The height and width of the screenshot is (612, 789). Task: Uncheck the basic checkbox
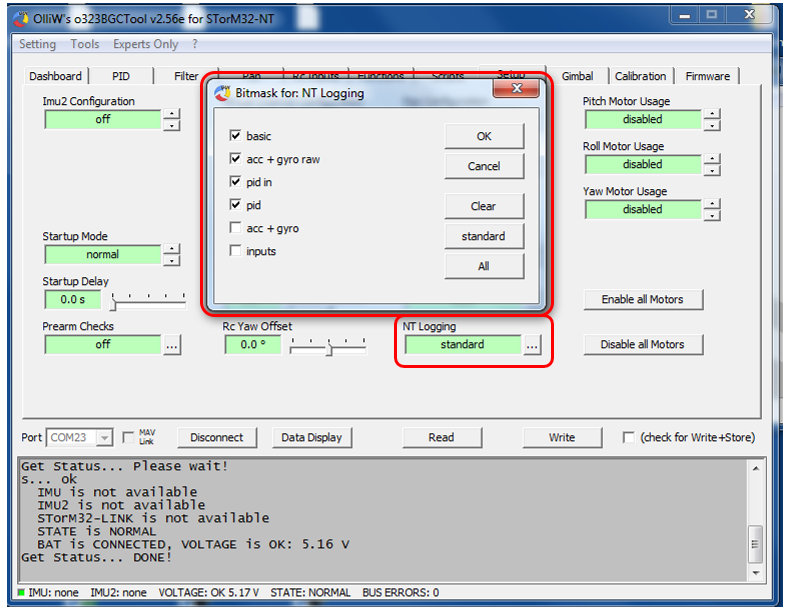pos(235,136)
